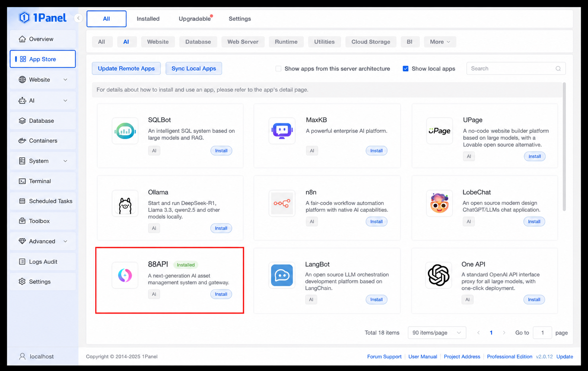This screenshot has height=371, width=588.
Task: Install the Ollama app
Action: pyautogui.click(x=221, y=228)
